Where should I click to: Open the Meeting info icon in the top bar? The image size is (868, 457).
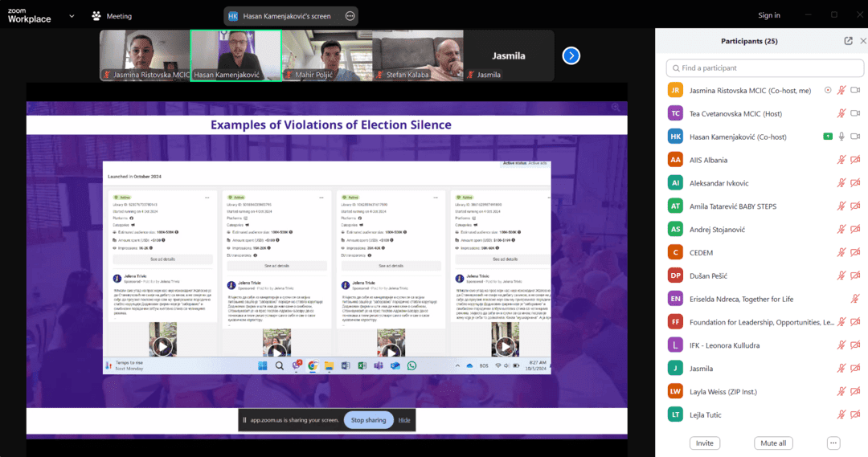[96, 16]
